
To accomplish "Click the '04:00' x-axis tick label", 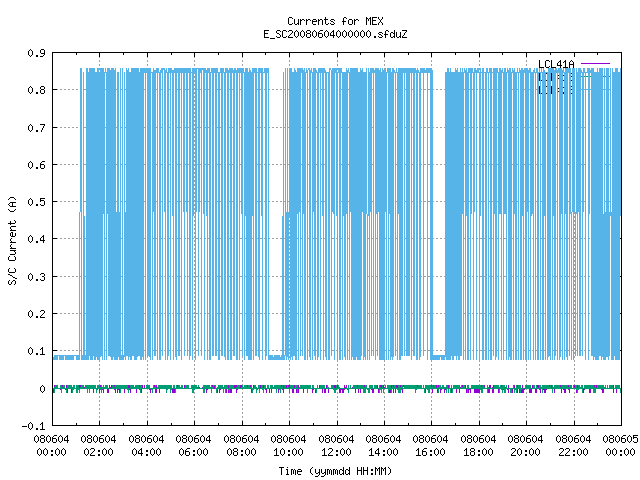I will tap(146, 452).
